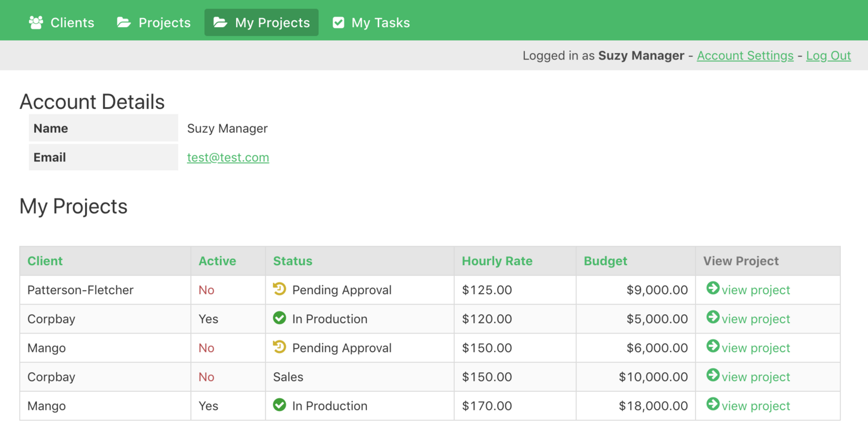Open the Clients menu item

61,23
